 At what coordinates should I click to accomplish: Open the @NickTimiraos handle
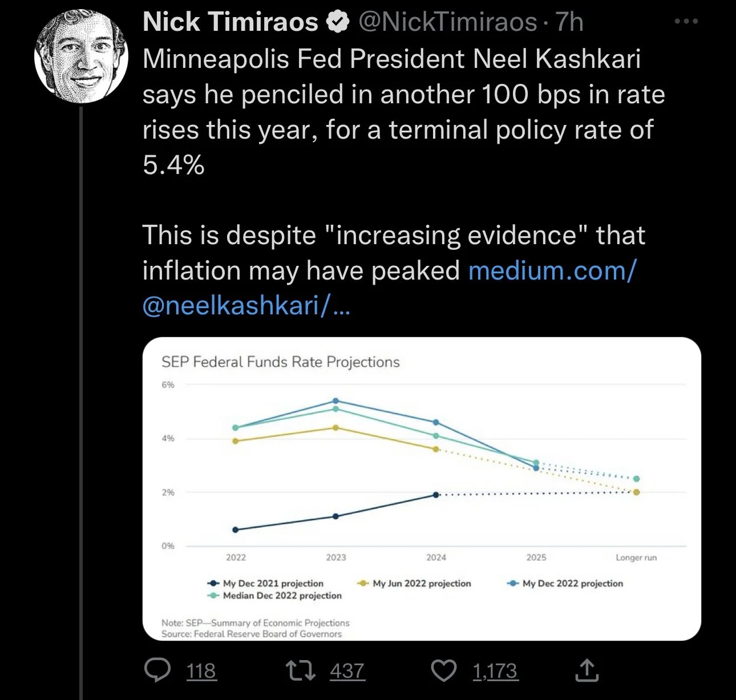[x=447, y=22]
